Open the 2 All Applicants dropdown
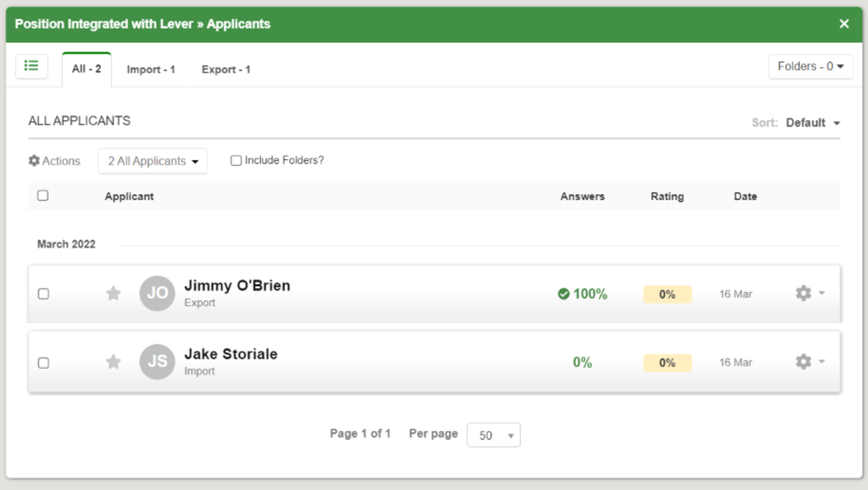This screenshot has width=868, height=490. [x=152, y=161]
